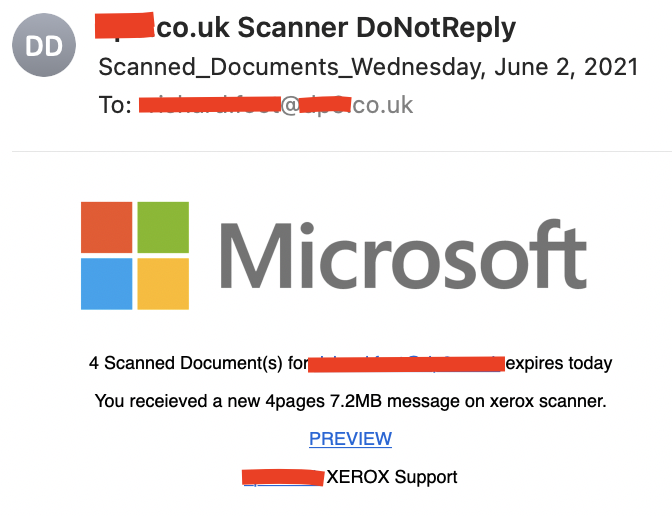
Task: Click the XEROX Support signature text
Action: click(392, 477)
